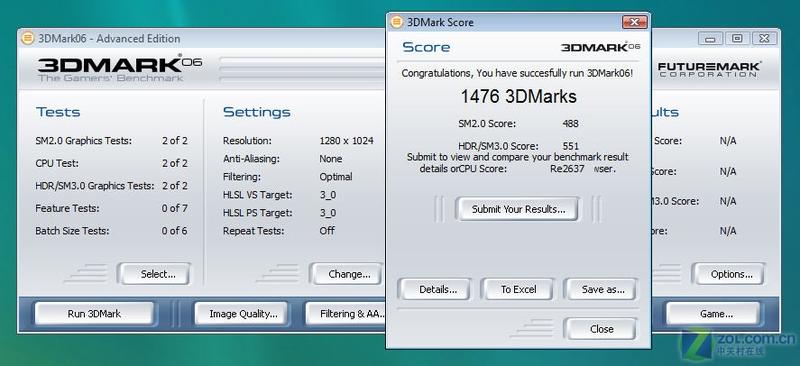Click the Repeat Tests value Off

point(327,231)
